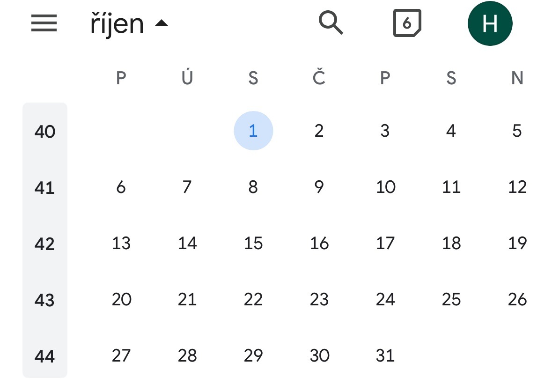This screenshot has height=392, width=552.
Task: Choose date 15 in the month grid
Action: (x=253, y=244)
